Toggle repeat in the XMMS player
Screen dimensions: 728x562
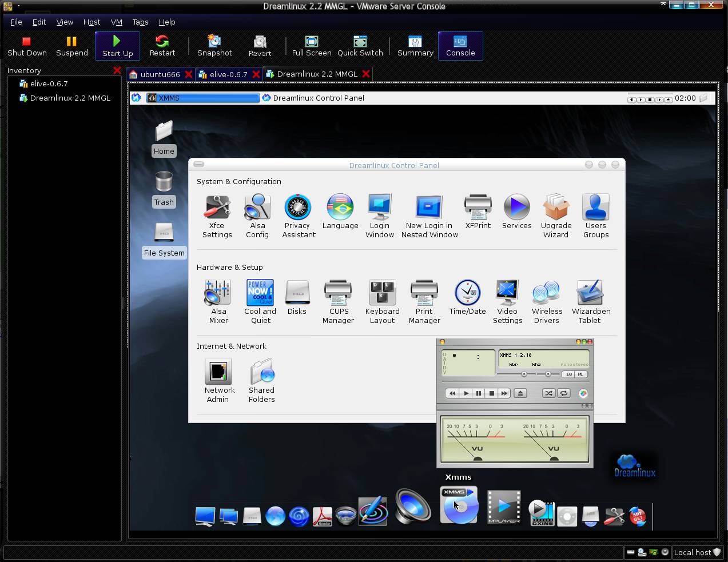click(x=564, y=393)
